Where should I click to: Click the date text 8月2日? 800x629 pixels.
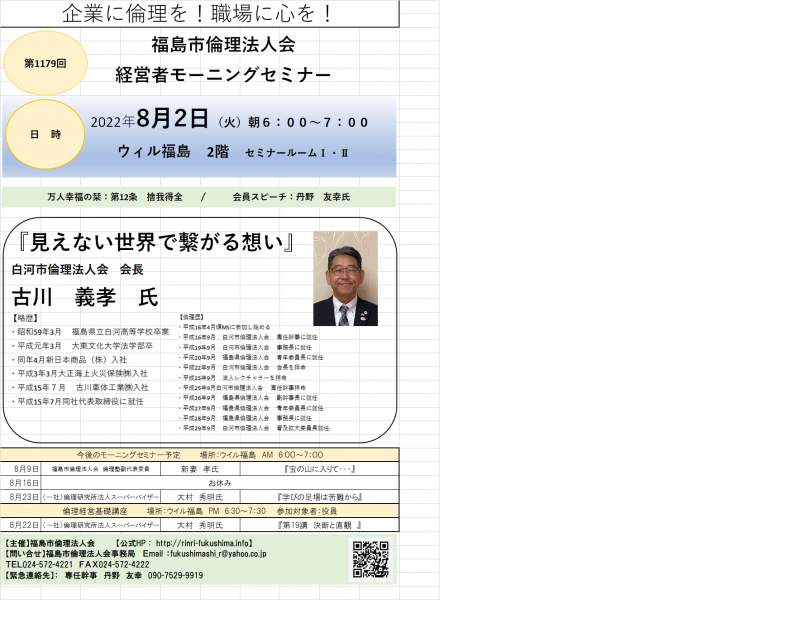(x=173, y=121)
